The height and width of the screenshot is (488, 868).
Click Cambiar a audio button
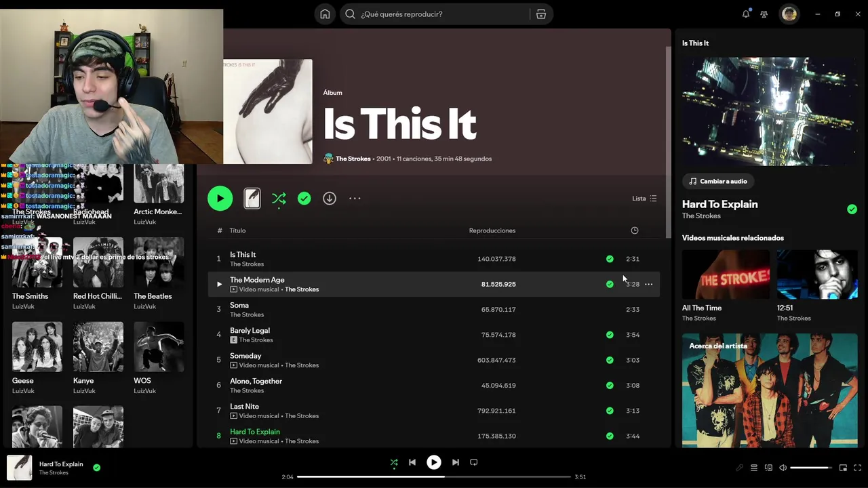pos(719,181)
